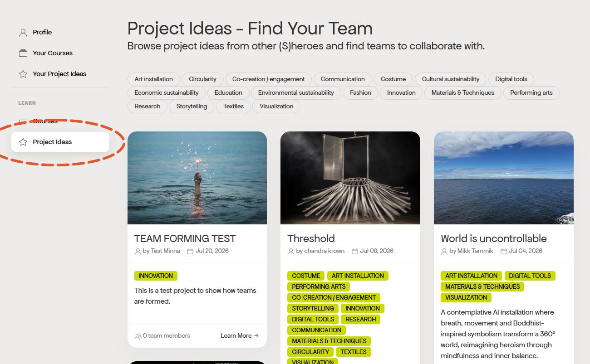The width and height of the screenshot is (590, 364).
Task: Click the CIRCULARITY tag in Threshold card
Action: tap(310, 352)
